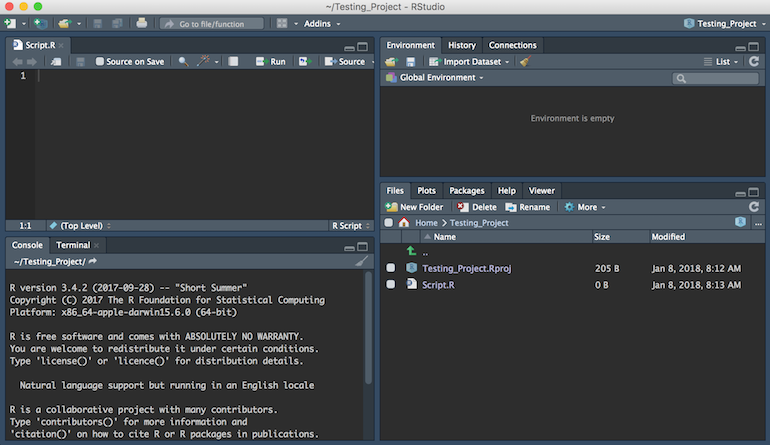Image resolution: width=770 pixels, height=445 pixels.
Task: Click the console vertical scrollbar
Action: pyautogui.click(x=368, y=328)
